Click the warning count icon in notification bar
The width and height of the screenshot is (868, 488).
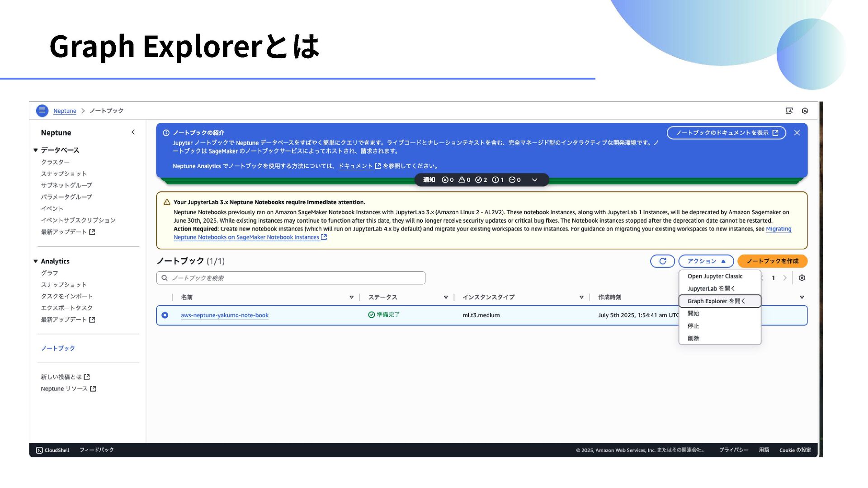coord(462,180)
